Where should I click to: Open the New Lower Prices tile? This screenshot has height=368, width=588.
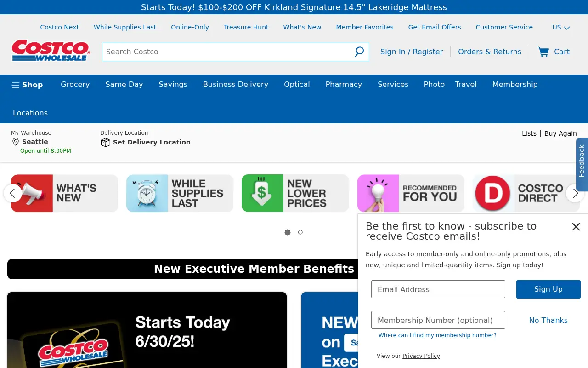click(x=295, y=193)
